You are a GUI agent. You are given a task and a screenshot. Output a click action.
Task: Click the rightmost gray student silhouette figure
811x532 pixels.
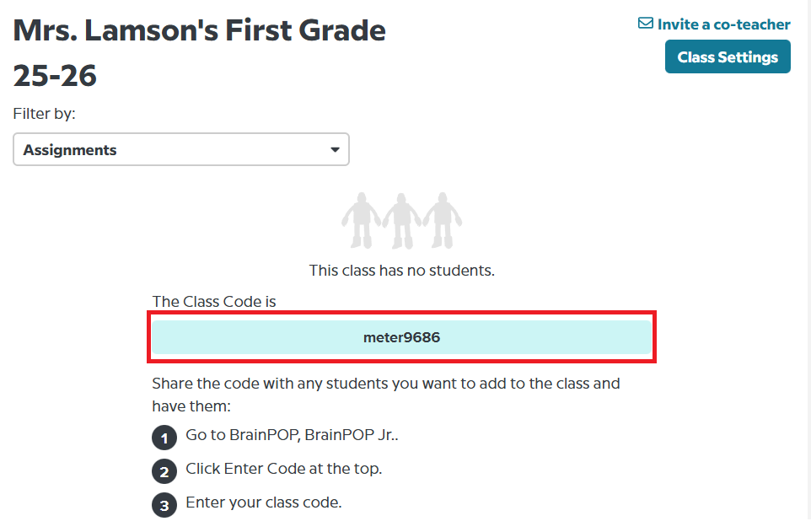point(441,221)
